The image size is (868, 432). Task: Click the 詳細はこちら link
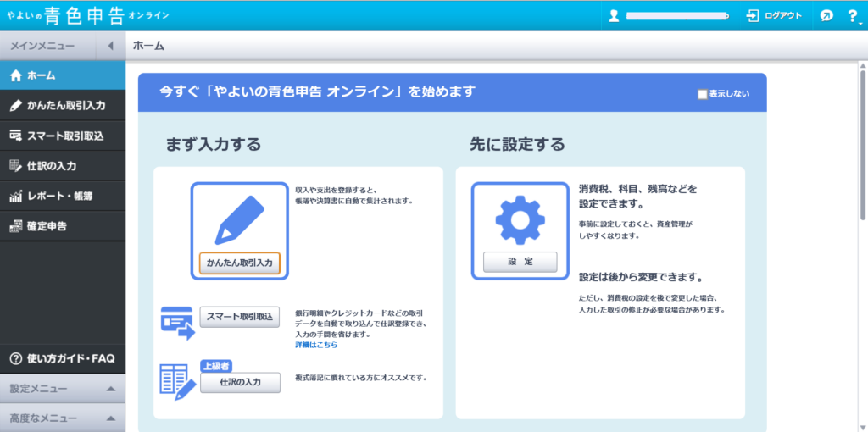316,345
